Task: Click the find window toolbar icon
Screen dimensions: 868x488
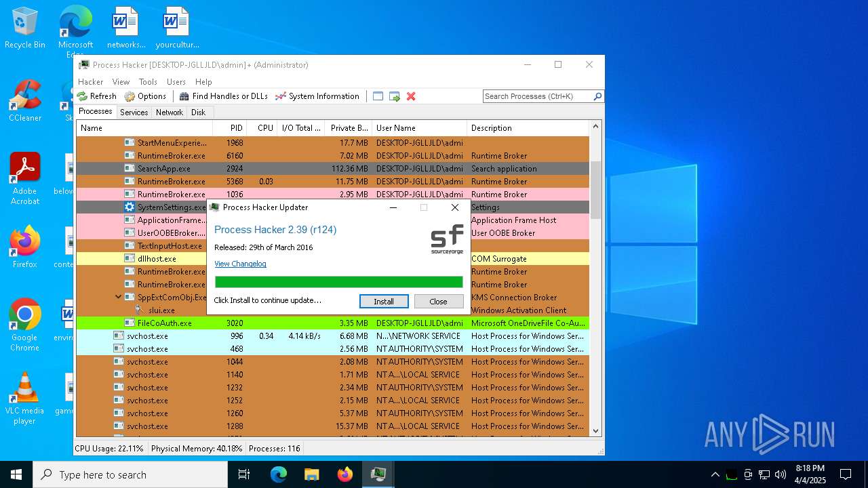Action: click(378, 96)
